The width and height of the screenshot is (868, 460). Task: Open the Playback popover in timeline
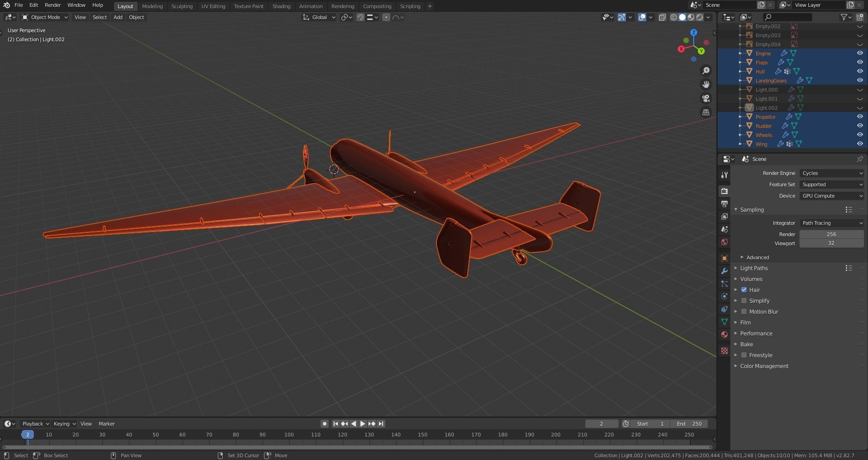click(x=35, y=424)
